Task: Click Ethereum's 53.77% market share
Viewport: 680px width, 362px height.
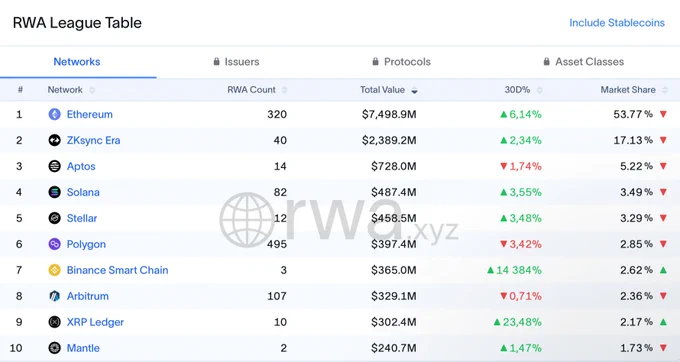Action: (x=633, y=114)
